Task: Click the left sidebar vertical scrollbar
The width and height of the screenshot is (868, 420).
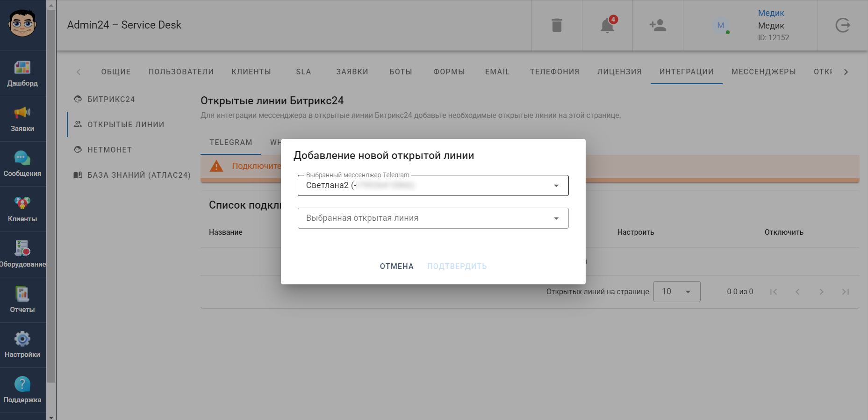Action: (51, 196)
